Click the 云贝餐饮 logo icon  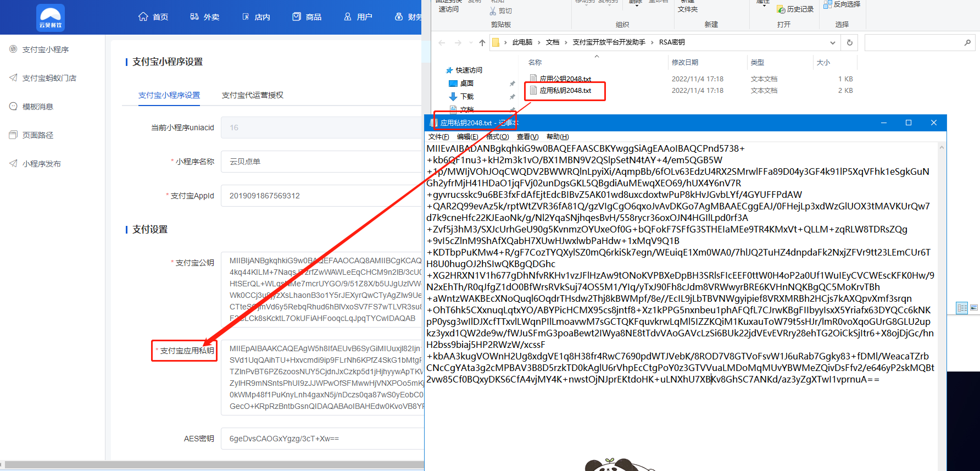(x=51, y=18)
